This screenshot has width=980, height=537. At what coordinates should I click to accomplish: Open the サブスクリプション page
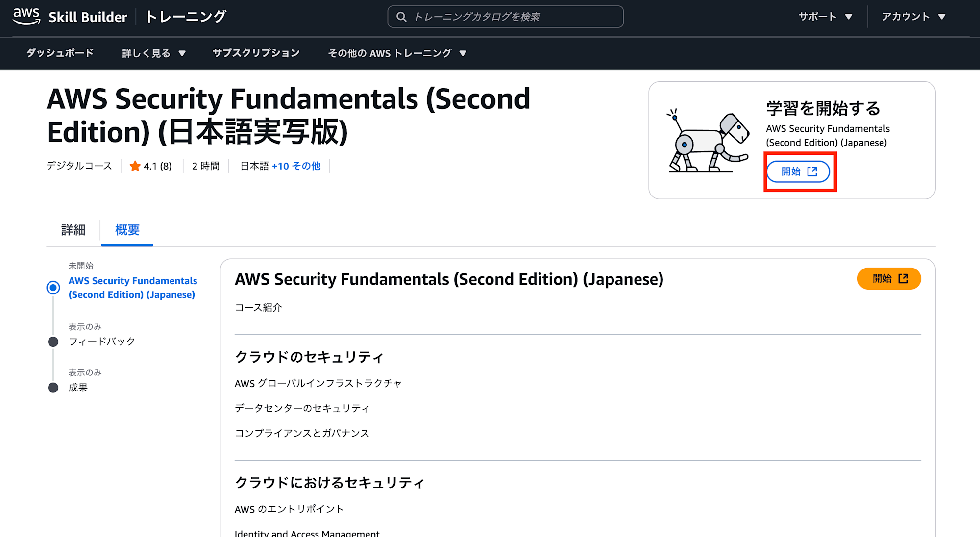pyautogui.click(x=256, y=53)
